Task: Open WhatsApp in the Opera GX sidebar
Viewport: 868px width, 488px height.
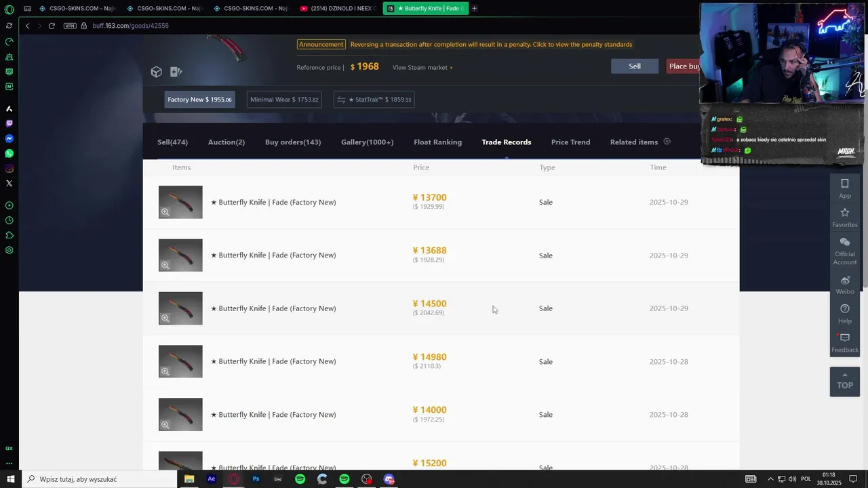Action: [x=9, y=153]
